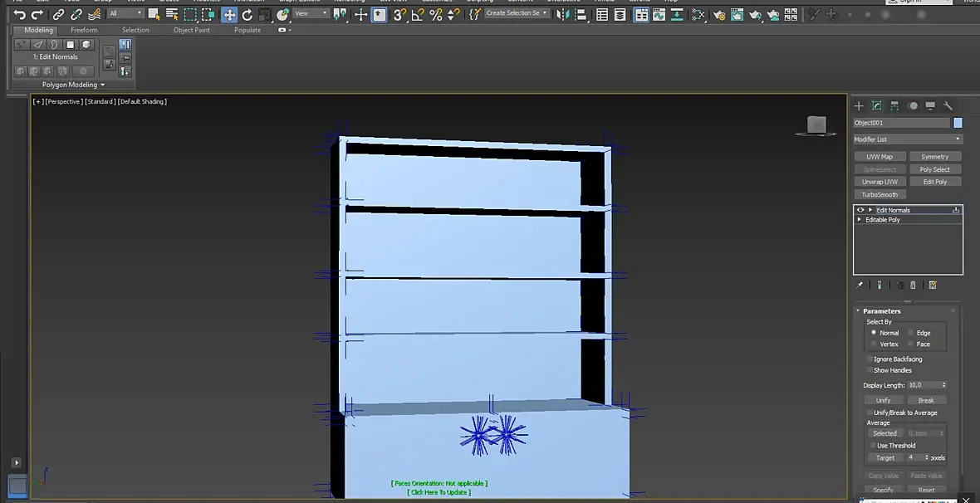Open the Curve Editor icon
980x503 pixels.
(659, 14)
